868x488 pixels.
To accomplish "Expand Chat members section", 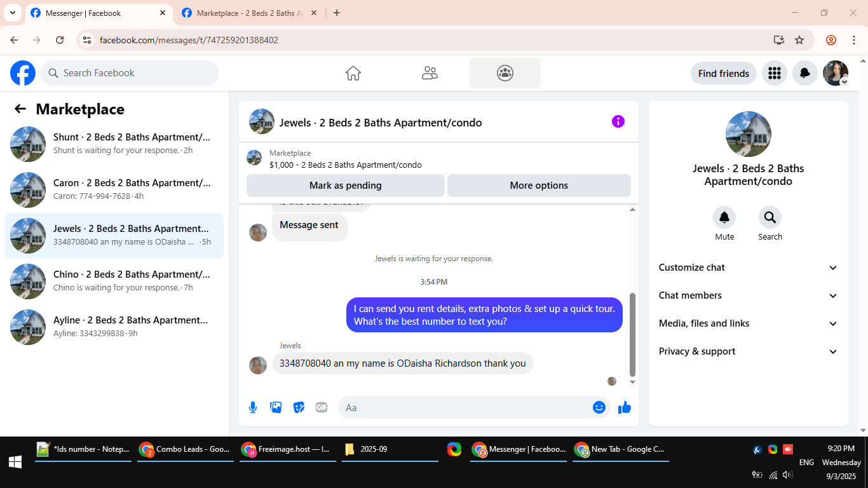I will (749, 295).
